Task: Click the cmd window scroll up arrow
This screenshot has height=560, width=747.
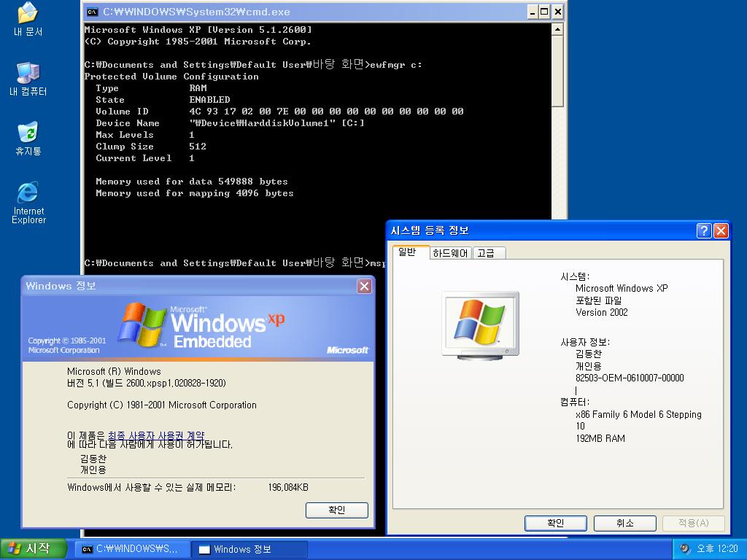Action: tap(557, 30)
